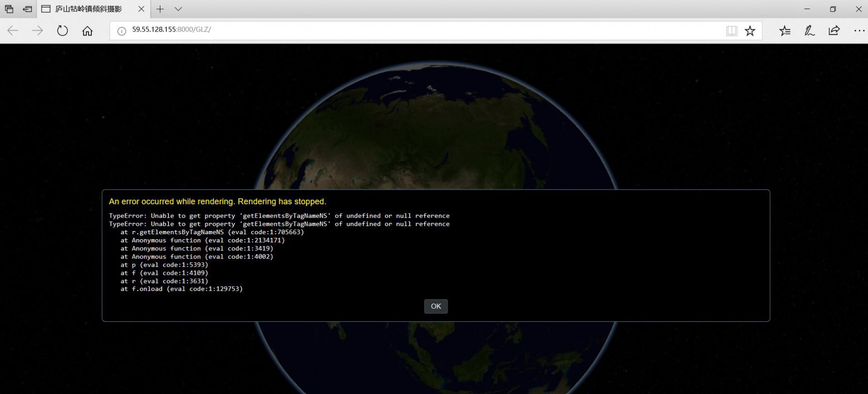
Task: Reload the page with the refresh icon
Action: point(62,31)
